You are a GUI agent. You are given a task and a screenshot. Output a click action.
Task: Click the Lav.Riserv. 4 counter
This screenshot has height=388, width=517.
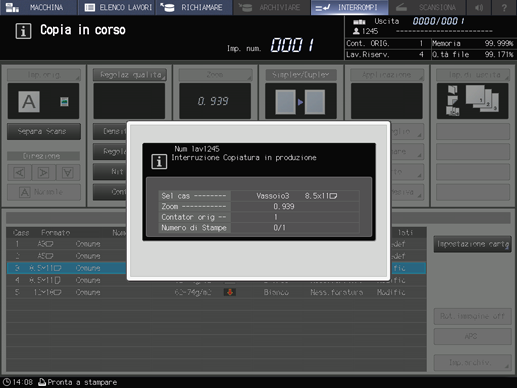[x=387, y=55]
